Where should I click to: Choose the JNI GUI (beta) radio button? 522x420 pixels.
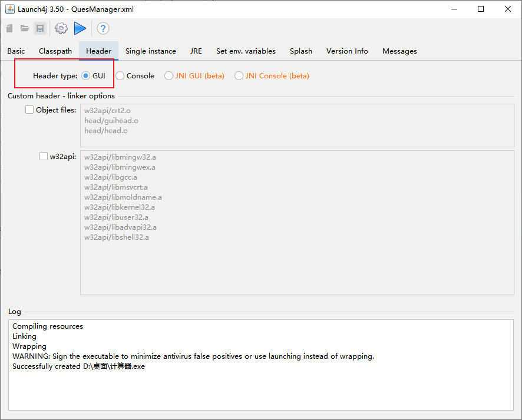pos(169,76)
